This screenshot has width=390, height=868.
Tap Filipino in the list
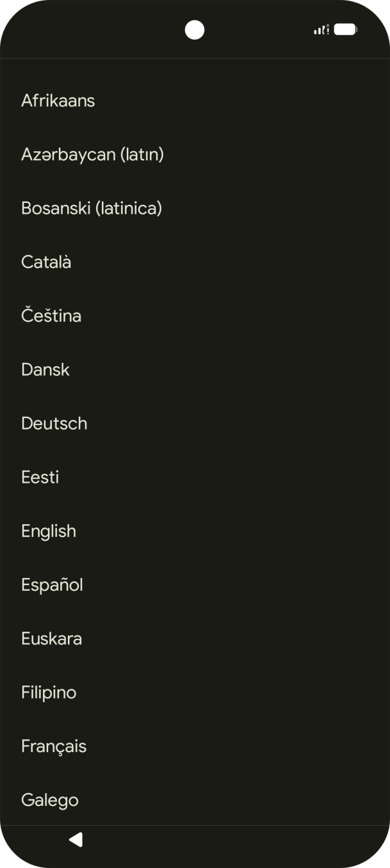(x=49, y=692)
